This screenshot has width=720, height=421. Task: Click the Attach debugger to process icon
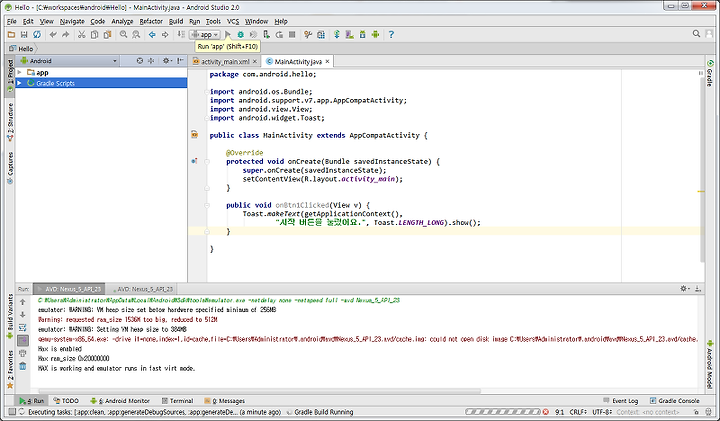[x=266, y=34]
